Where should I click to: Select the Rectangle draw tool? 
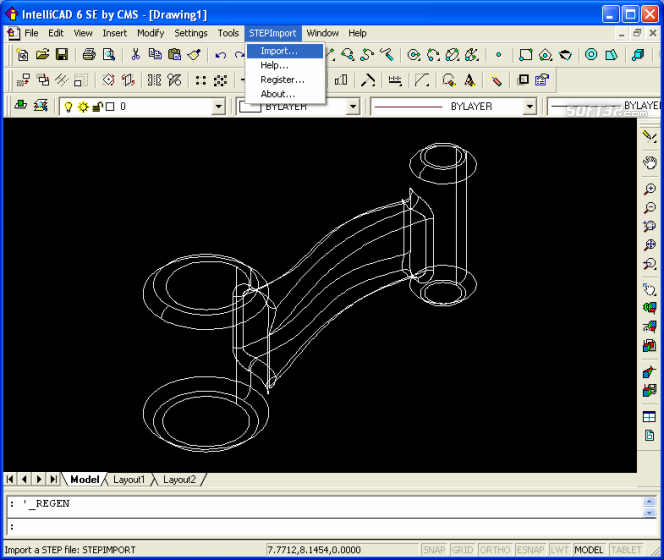526,55
